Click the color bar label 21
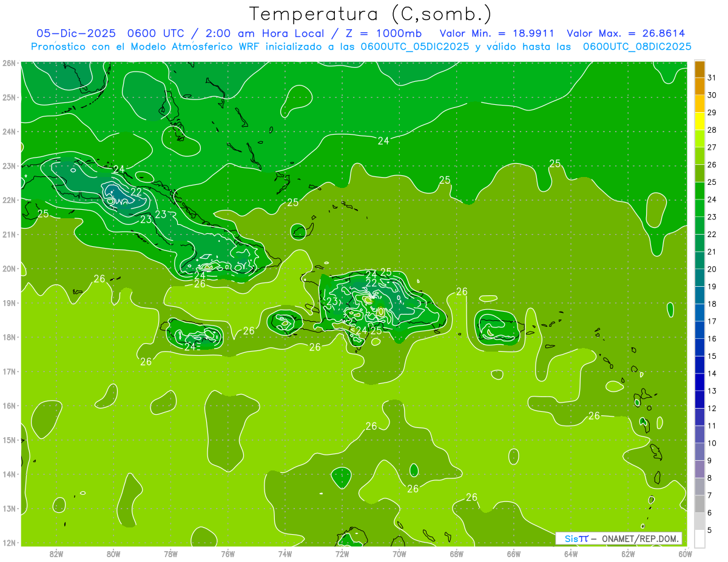Screen dimensions: 728x562 pos(712,251)
